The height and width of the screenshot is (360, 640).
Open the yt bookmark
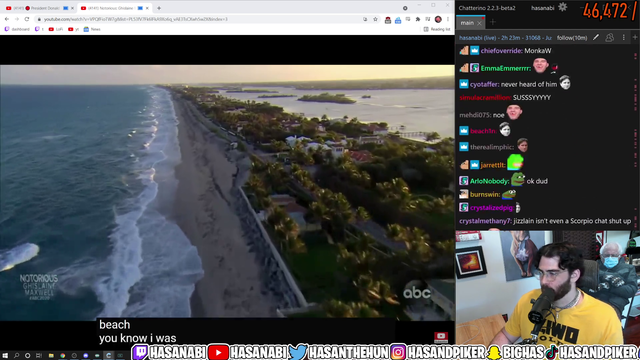74,29
